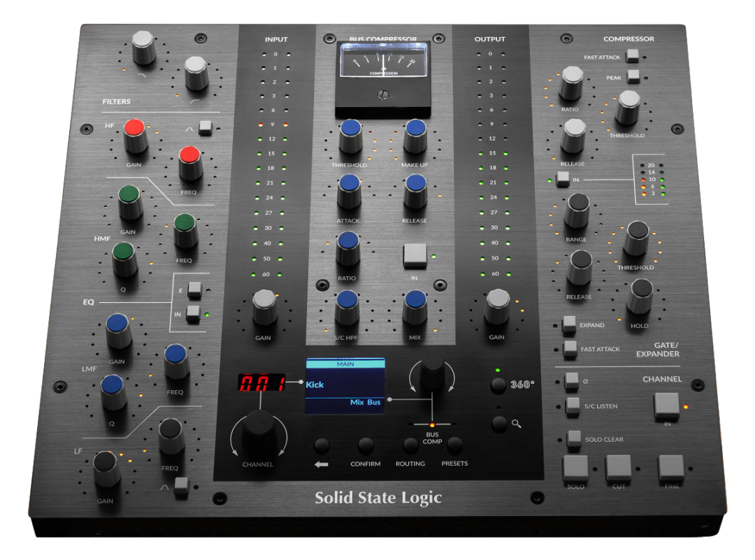
Task: Click the red 001 channel number display
Action: [261, 383]
